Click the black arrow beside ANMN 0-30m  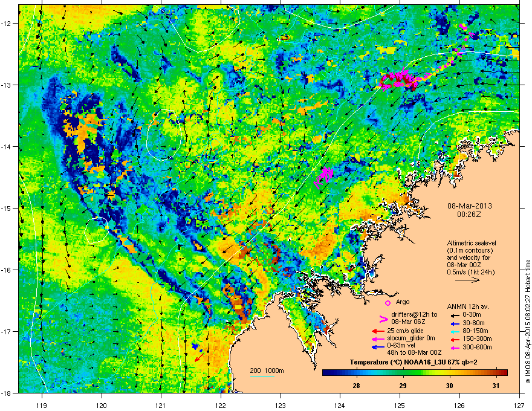[455, 315]
